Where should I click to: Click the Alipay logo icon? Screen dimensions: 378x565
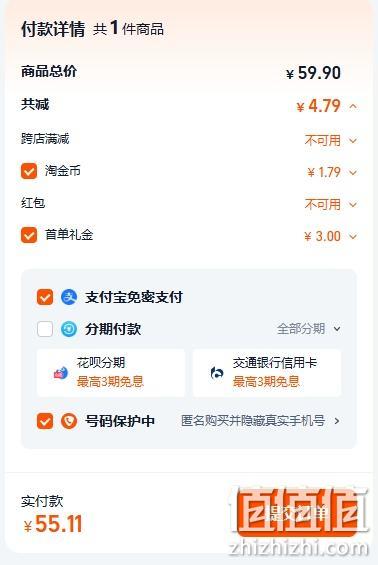[69, 297]
